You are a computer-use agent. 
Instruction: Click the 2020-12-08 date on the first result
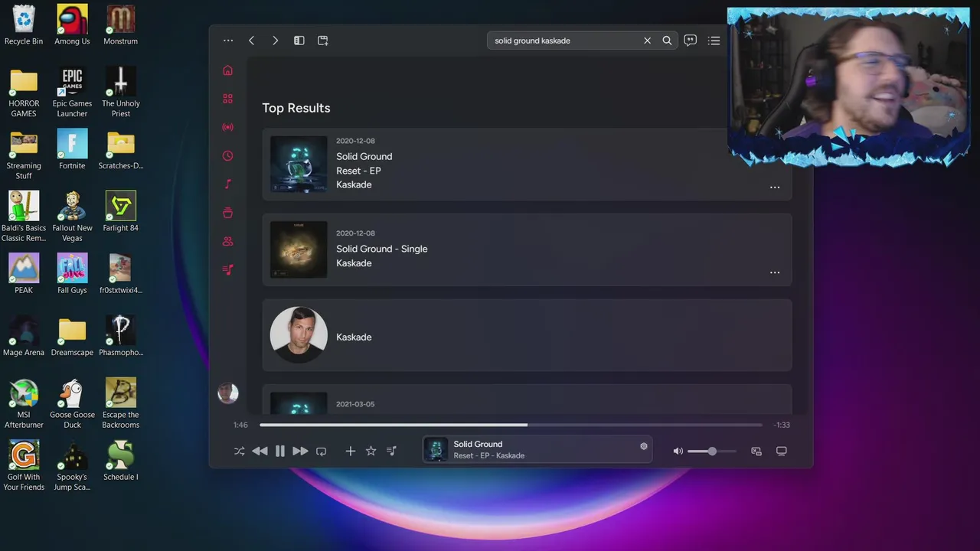(x=355, y=141)
